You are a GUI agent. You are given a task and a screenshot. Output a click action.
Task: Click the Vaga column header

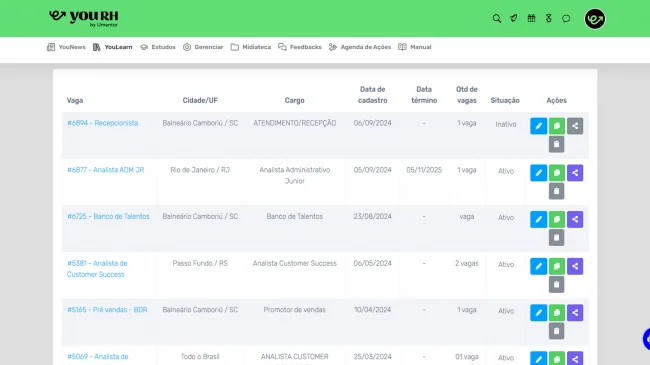pyautogui.click(x=75, y=100)
